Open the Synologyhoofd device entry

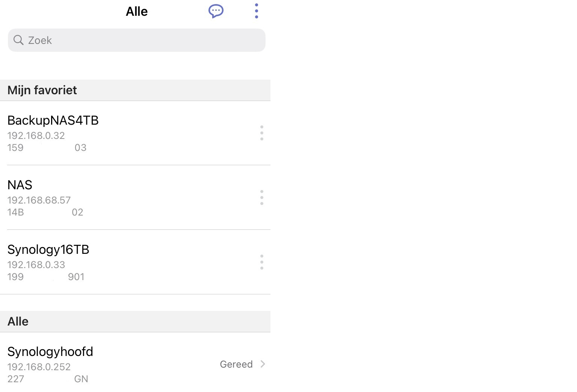click(135, 364)
